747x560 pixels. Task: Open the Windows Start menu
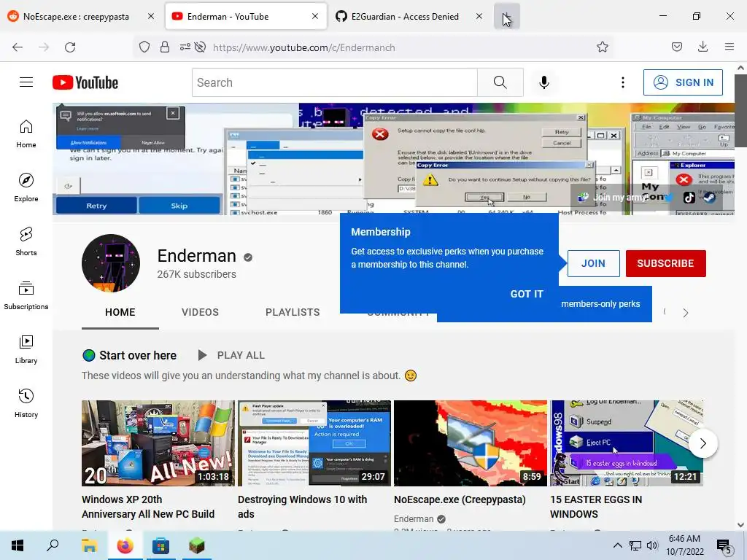(18, 545)
